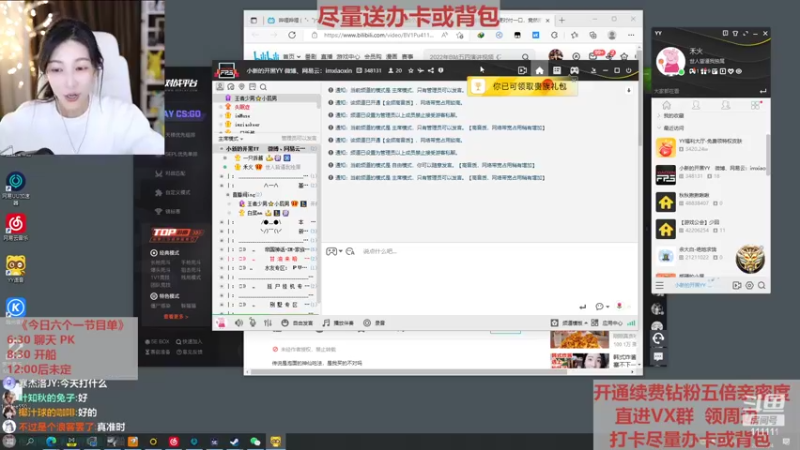800x450 pixels.
Task: Open NetEase Cloud Music desktop icon
Action: click(16, 227)
